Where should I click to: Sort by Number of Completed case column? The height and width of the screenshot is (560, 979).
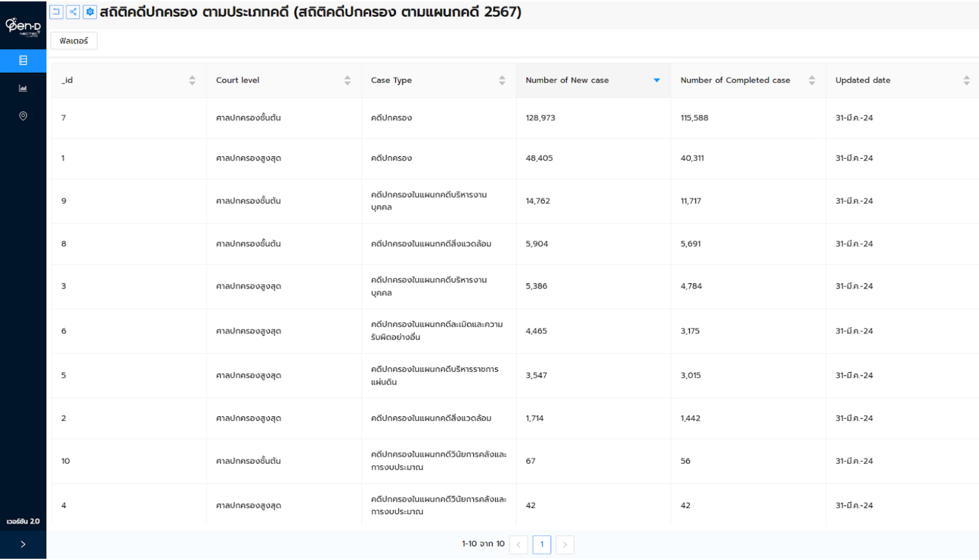point(811,80)
